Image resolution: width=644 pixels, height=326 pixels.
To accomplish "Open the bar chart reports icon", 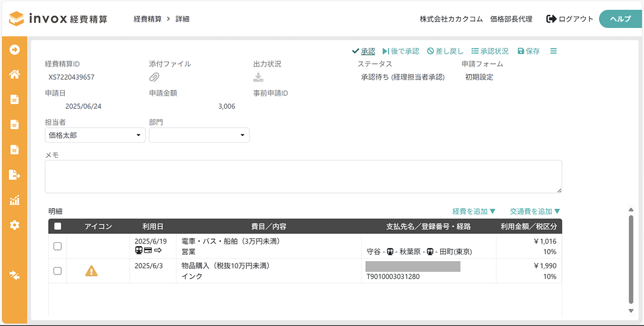I will click(x=15, y=201).
